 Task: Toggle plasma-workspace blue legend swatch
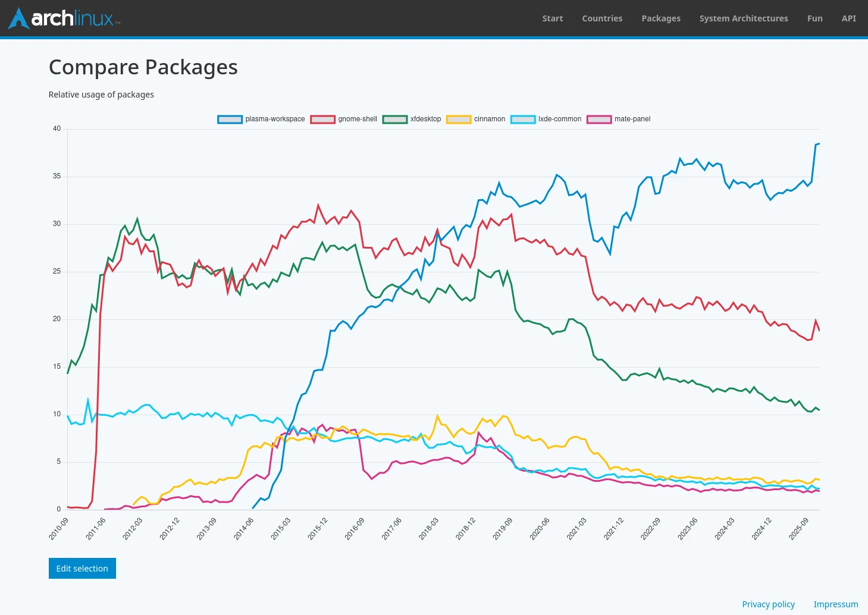point(230,119)
